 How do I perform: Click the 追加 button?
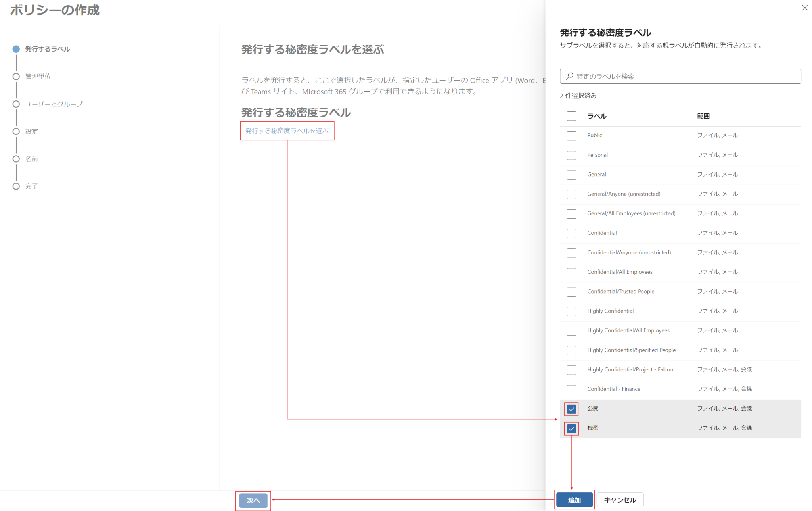(x=574, y=499)
